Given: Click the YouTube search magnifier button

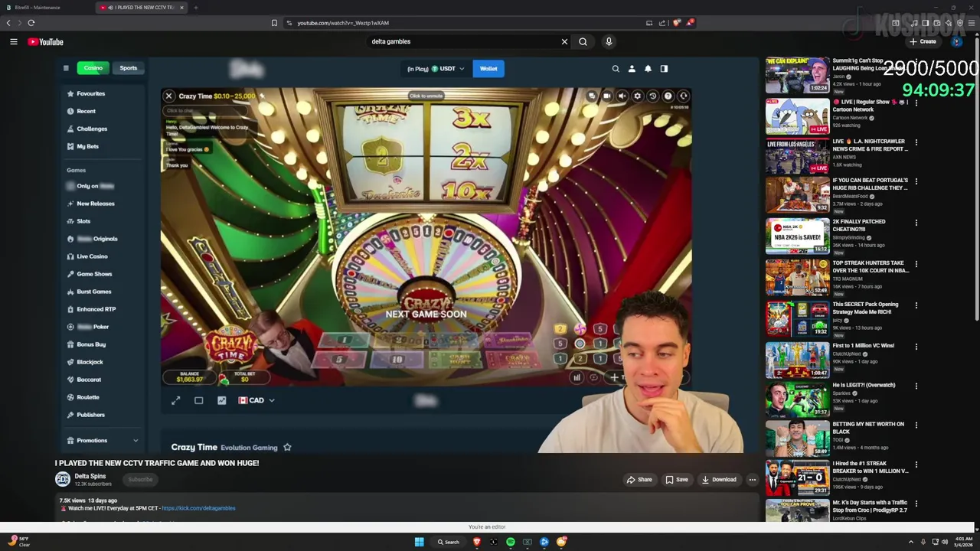Looking at the screenshot, I should pos(583,41).
